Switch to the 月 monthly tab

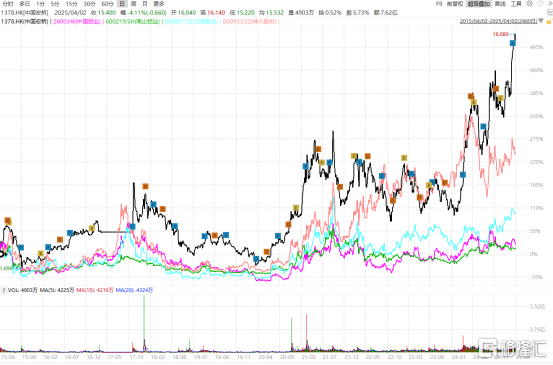(145, 4)
